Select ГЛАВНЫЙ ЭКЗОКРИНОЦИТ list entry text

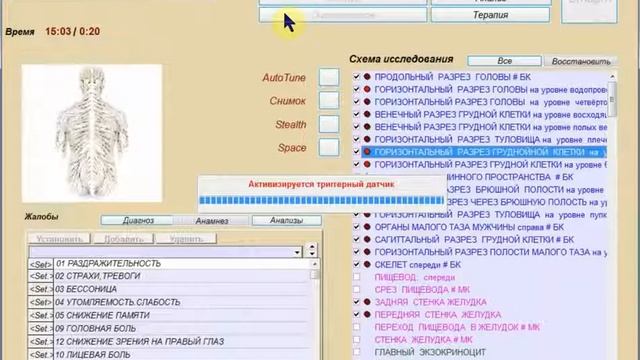(430, 352)
